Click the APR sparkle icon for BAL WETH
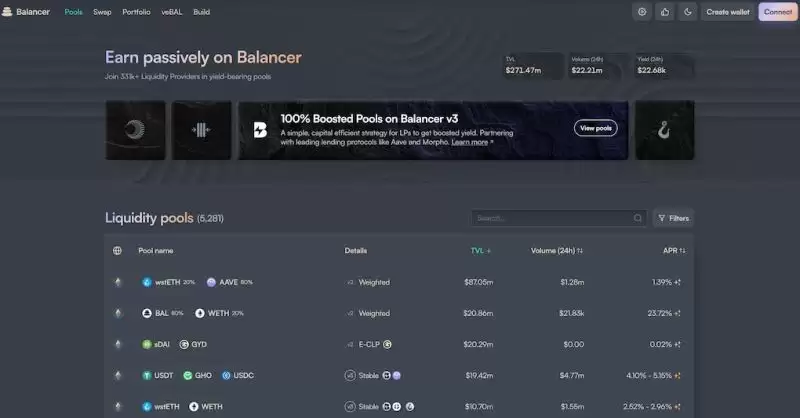Viewport: 800px width, 418px height. coord(678,313)
